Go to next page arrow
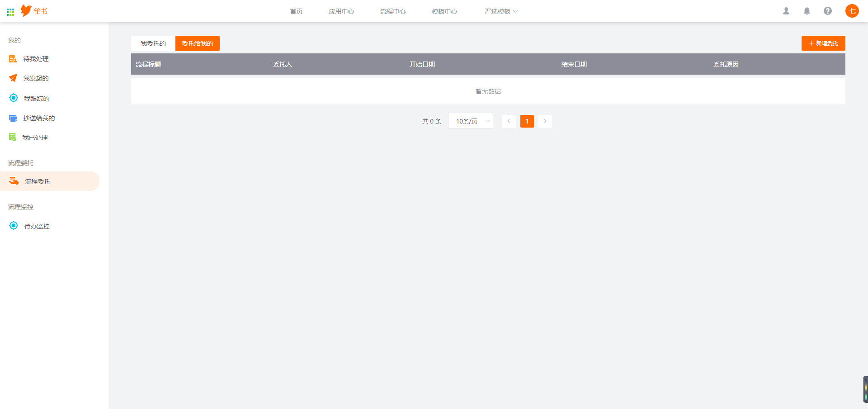This screenshot has height=409, width=868. 545,121
